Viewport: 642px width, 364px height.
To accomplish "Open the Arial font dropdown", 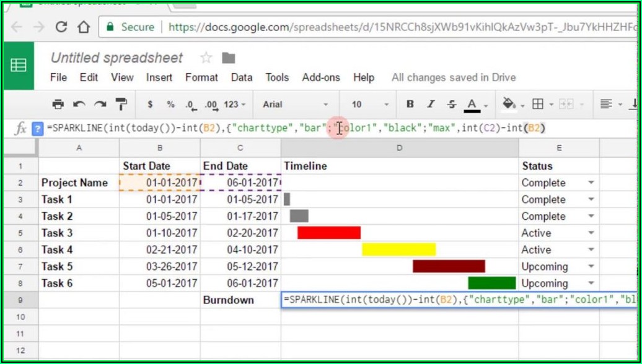I will [295, 104].
